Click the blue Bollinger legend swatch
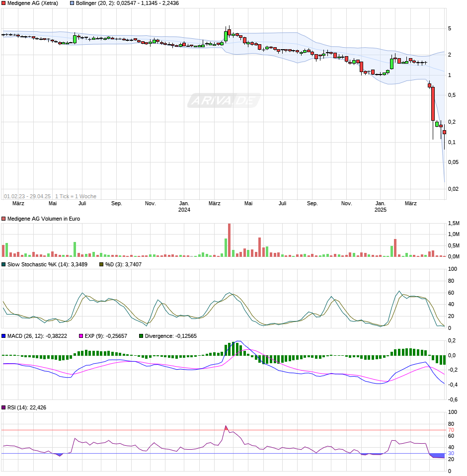The width and height of the screenshot is (467, 476). pyautogui.click(x=72, y=3)
